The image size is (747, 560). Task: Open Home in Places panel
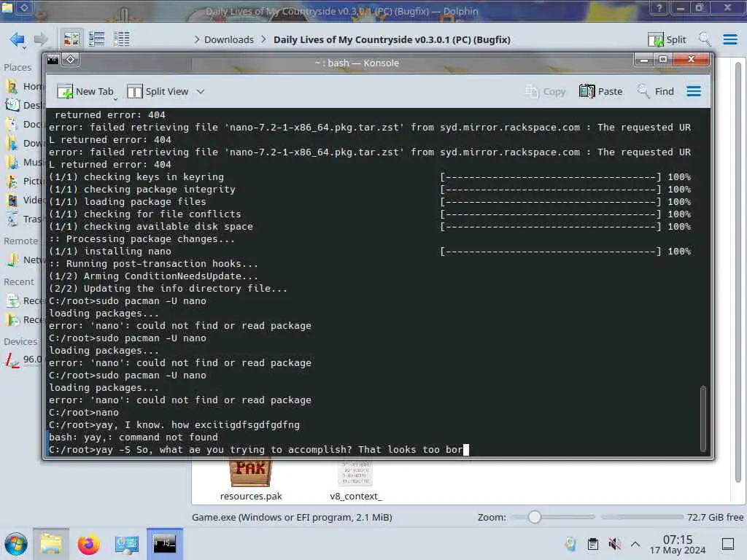click(24, 86)
